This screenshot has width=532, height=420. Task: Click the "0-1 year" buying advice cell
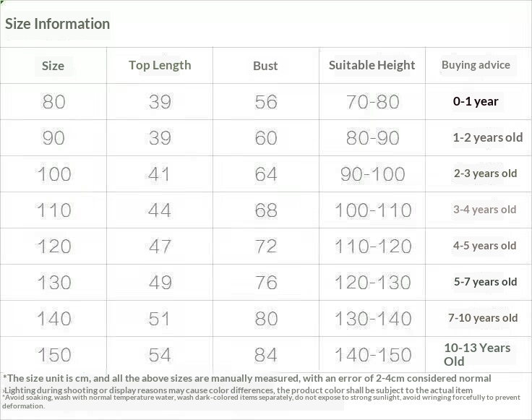coord(476,101)
